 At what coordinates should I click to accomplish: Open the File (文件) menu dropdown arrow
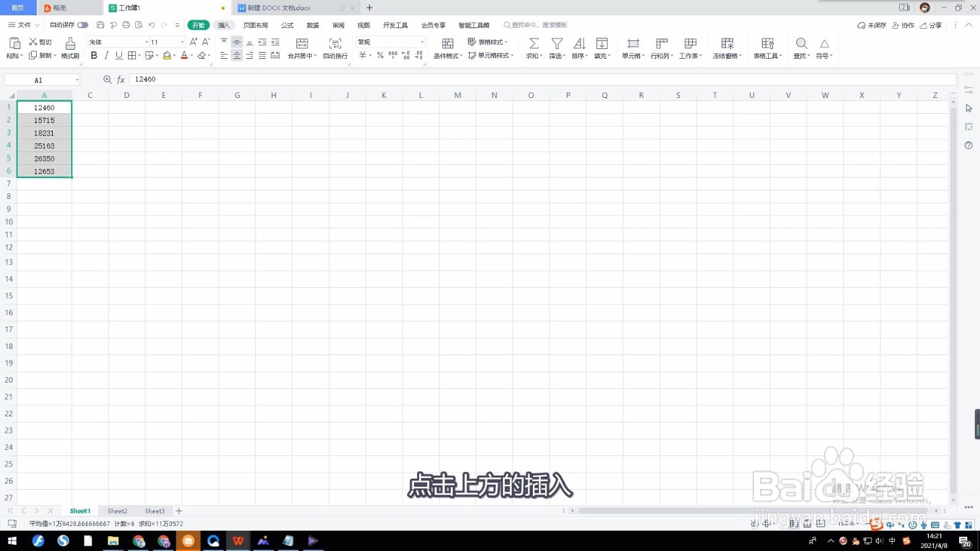click(37, 25)
